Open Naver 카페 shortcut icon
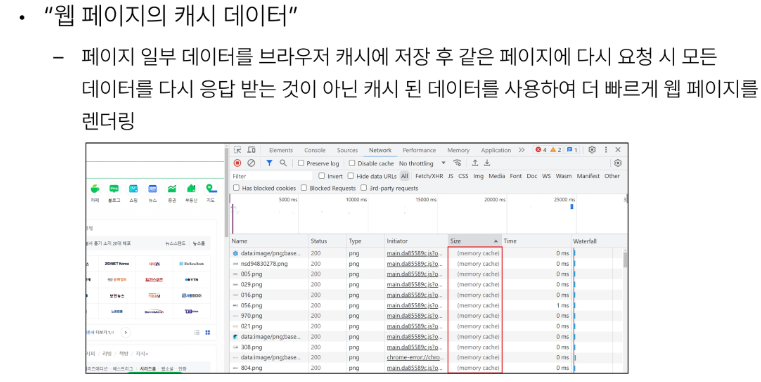Screen dimensions: 761x382 coord(95,189)
